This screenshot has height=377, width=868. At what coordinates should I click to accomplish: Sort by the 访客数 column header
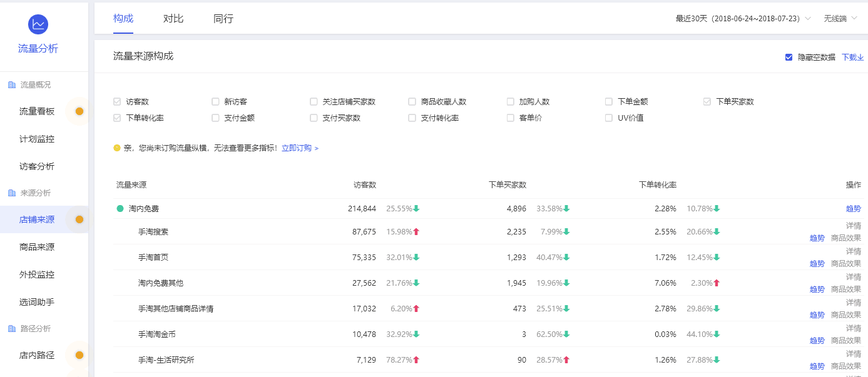tap(365, 185)
